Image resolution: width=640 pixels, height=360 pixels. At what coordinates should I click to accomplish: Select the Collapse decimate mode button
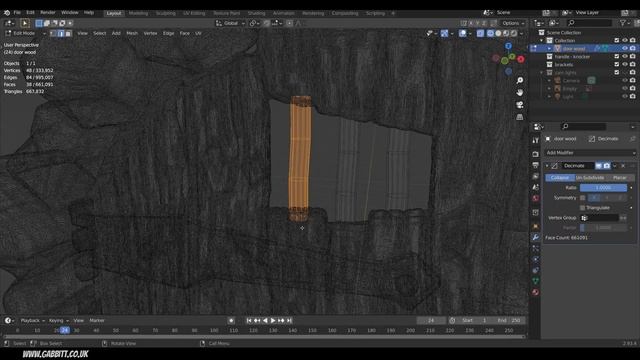pyautogui.click(x=560, y=178)
